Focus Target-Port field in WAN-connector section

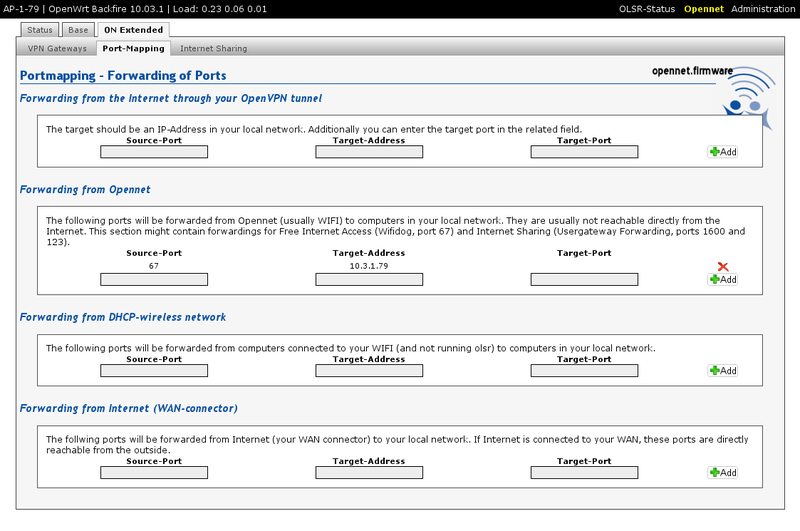click(584, 472)
